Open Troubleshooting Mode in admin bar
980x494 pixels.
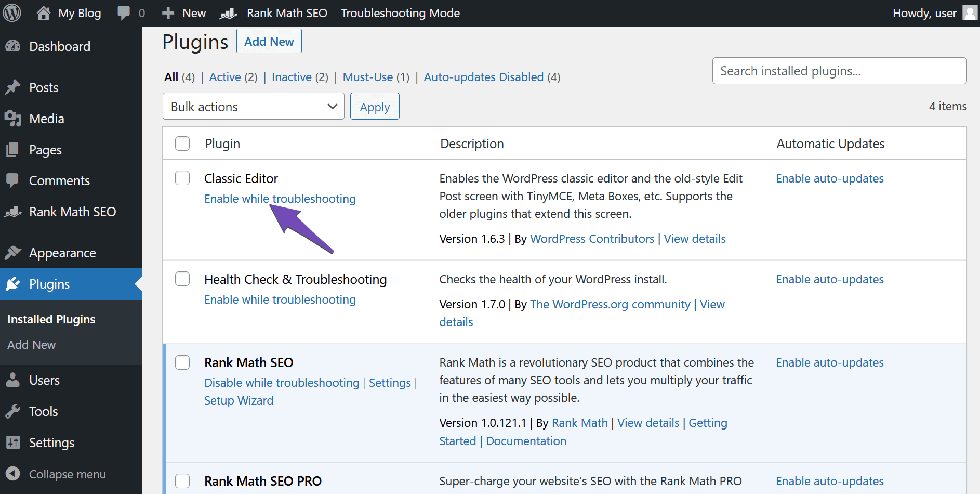point(401,13)
